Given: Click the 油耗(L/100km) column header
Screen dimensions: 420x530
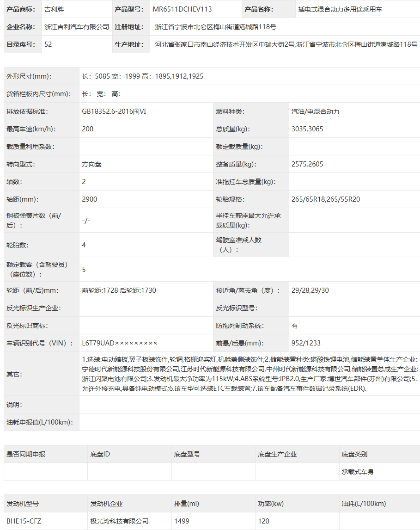Looking at the screenshot, I should coord(364,504).
